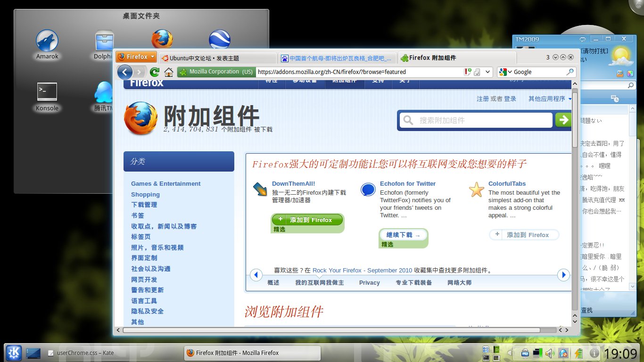Submit add-on search with green arrow
This screenshot has width=644, height=362.
563,120
